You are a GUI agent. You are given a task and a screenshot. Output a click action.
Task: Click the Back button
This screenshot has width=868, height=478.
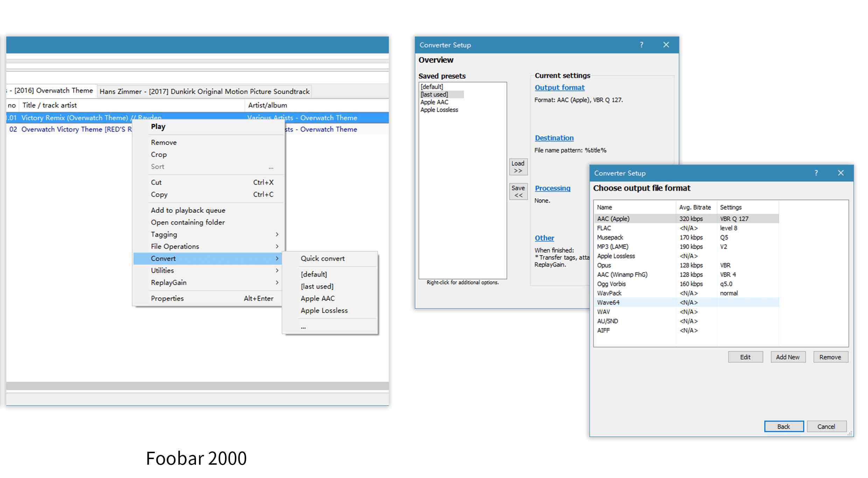pyautogui.click(x=784, y=427)
